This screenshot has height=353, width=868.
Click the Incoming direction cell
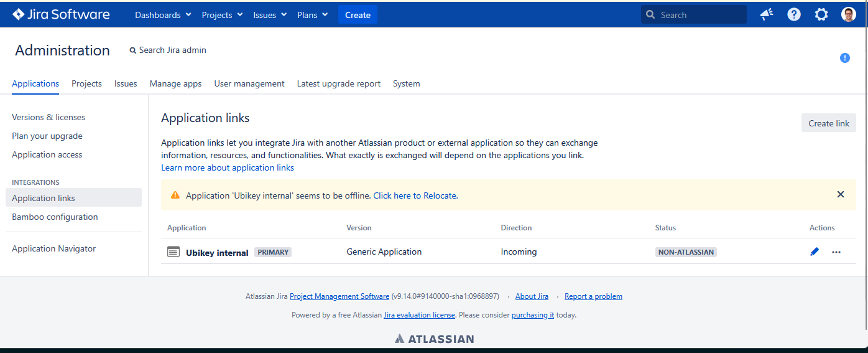(x=519, y=252)
